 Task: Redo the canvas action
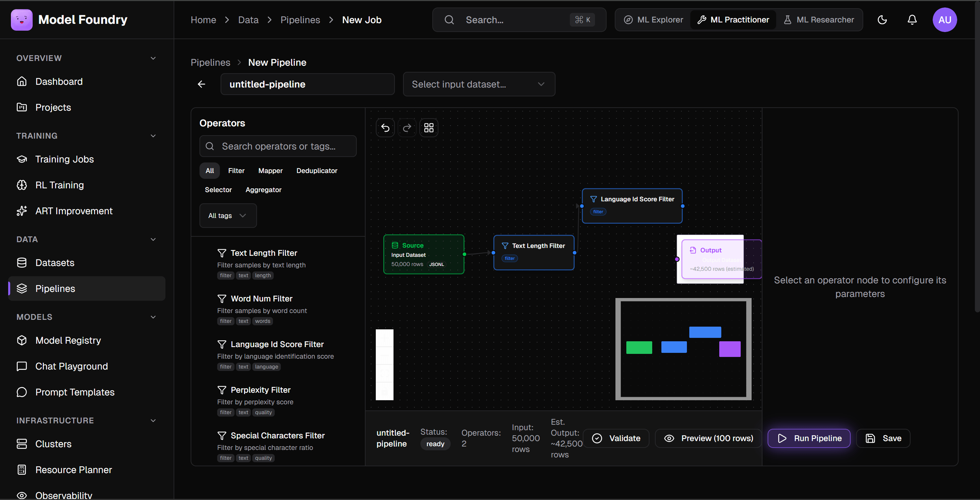click(x=407, y=128)
